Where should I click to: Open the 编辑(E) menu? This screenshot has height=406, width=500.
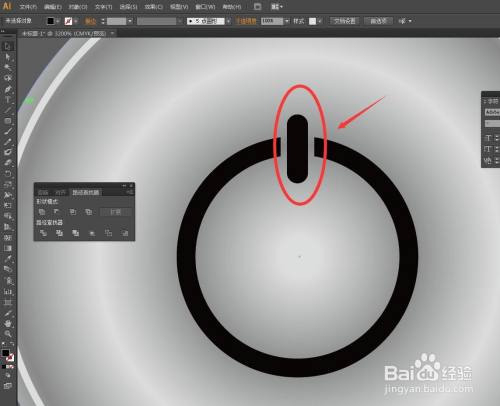click(53, 7)
